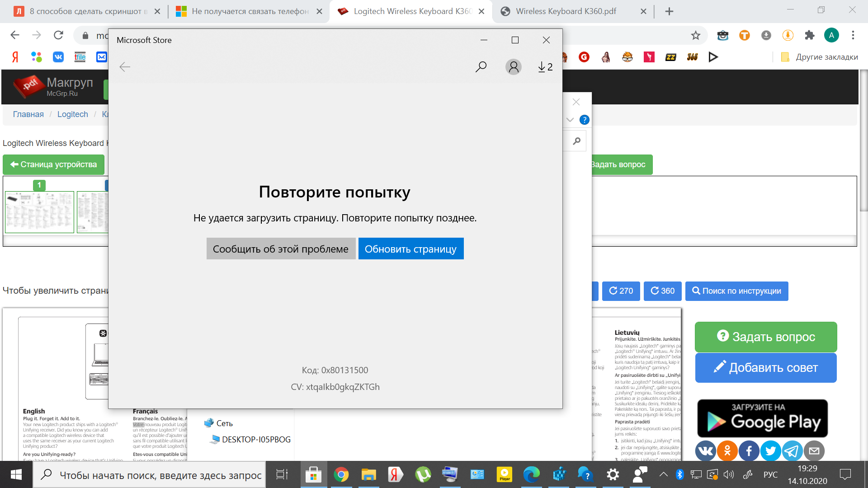Open the Windows Start menu
The width and height of the screenshot is (868, 488).
click(16, 474)
